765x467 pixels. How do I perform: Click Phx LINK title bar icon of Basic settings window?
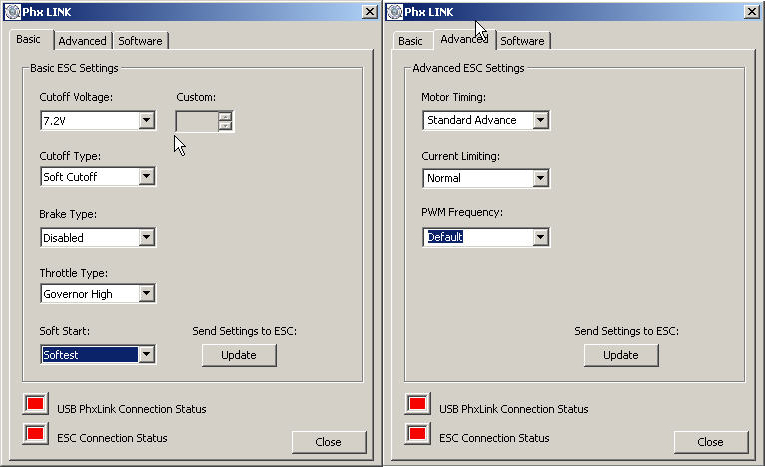tap(11, 11)
